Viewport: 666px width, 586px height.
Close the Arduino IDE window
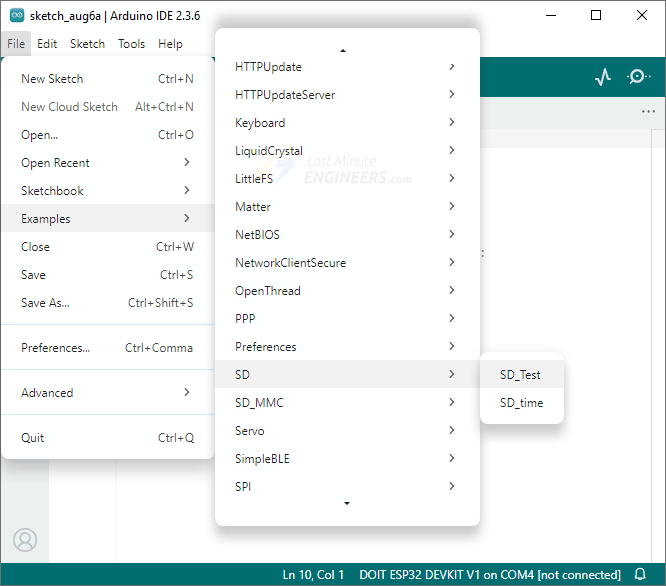642,15
